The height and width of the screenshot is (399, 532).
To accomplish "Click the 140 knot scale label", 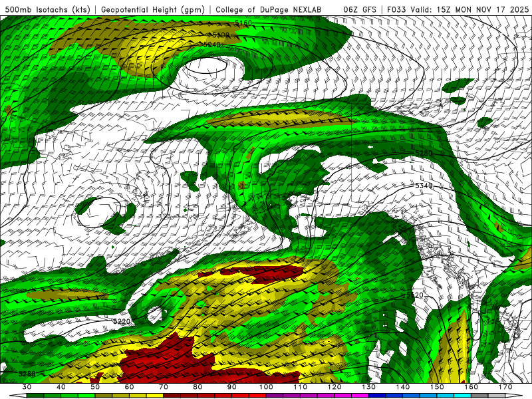I will coord(403,387).
